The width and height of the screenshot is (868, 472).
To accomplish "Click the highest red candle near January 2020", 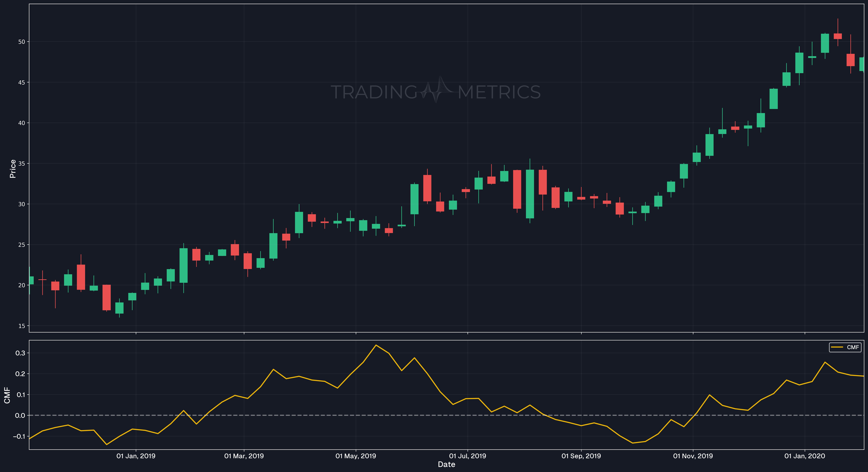I will [838, 36].
